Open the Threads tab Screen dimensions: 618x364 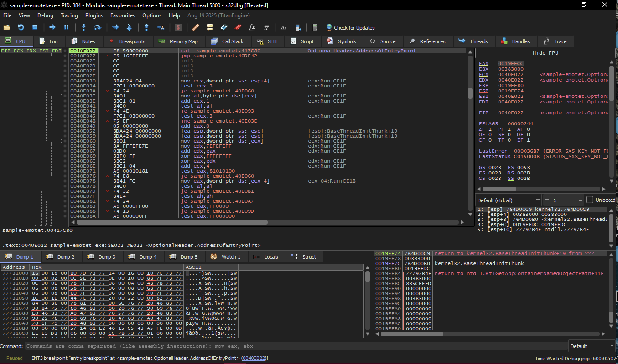tap(474, 41)
